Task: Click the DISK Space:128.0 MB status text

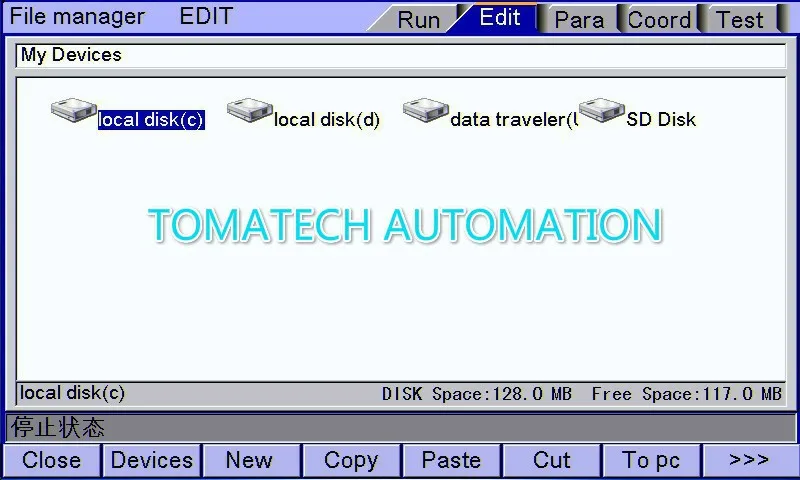Action: pyautogui.click(x=477, y=394)
